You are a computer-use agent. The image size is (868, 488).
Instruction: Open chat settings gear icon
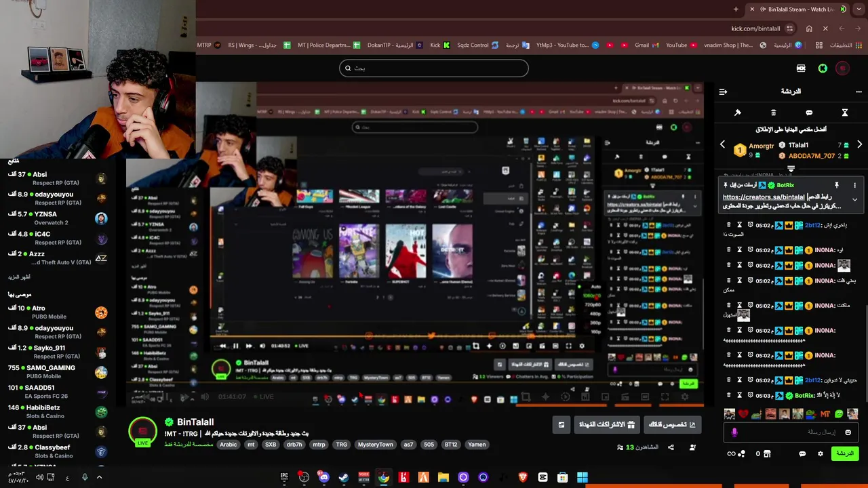point(821,453)
